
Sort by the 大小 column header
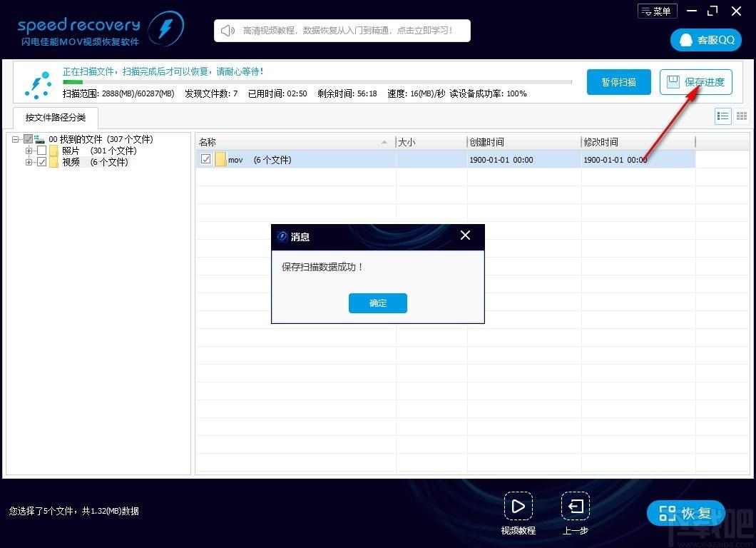(x=431, y=142)
